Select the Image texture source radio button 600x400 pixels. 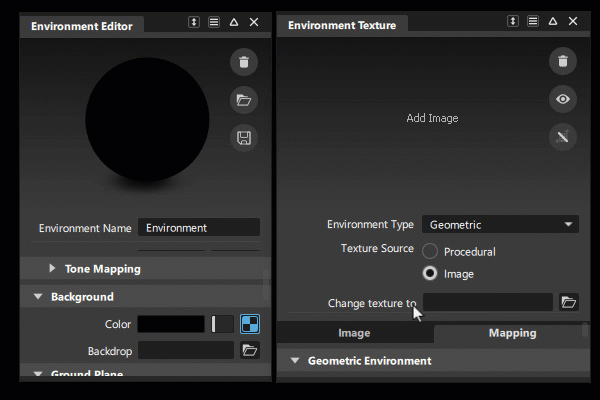430,273
